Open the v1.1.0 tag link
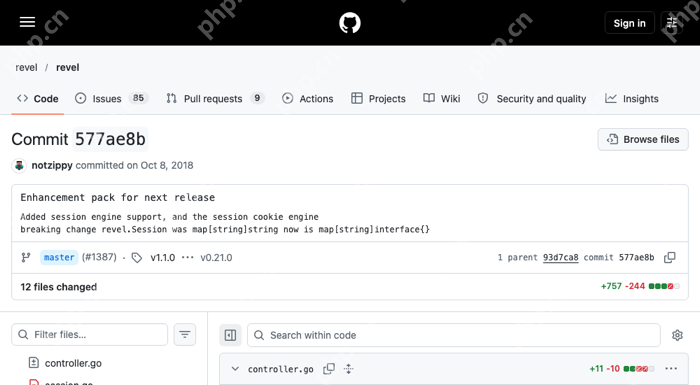 click(162, 258)
